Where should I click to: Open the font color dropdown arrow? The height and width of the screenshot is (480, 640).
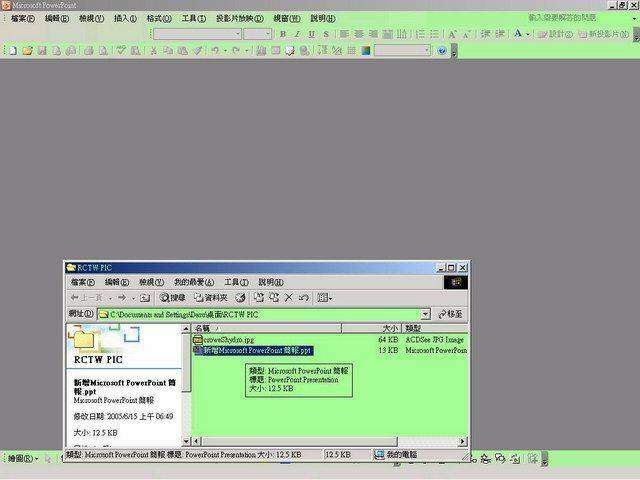528,34
